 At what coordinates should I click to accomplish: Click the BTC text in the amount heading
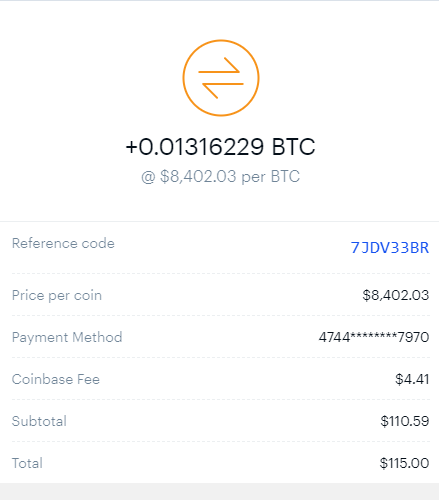(x=293, y=147)
